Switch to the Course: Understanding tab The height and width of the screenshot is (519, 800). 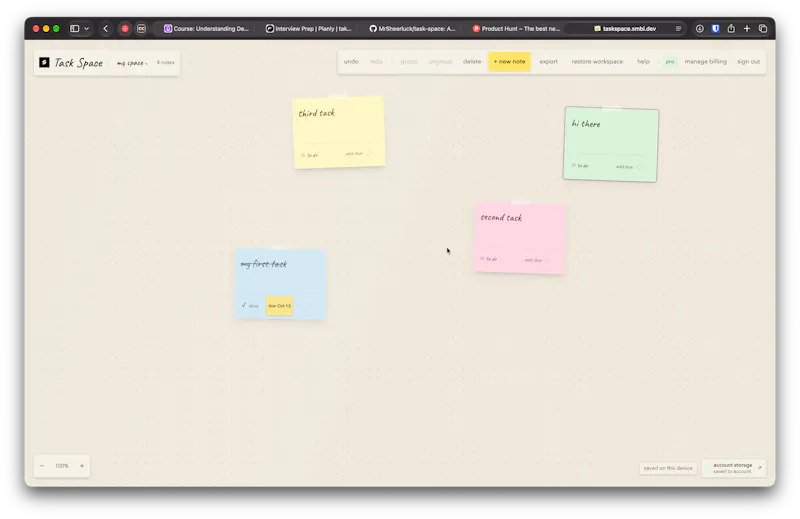[x=206, y=29]
